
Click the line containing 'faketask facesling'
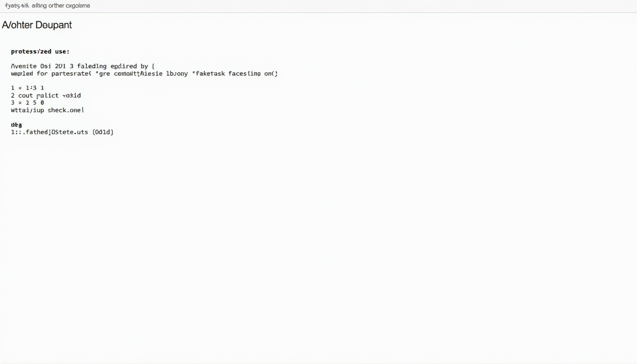(x=144, y=74)
